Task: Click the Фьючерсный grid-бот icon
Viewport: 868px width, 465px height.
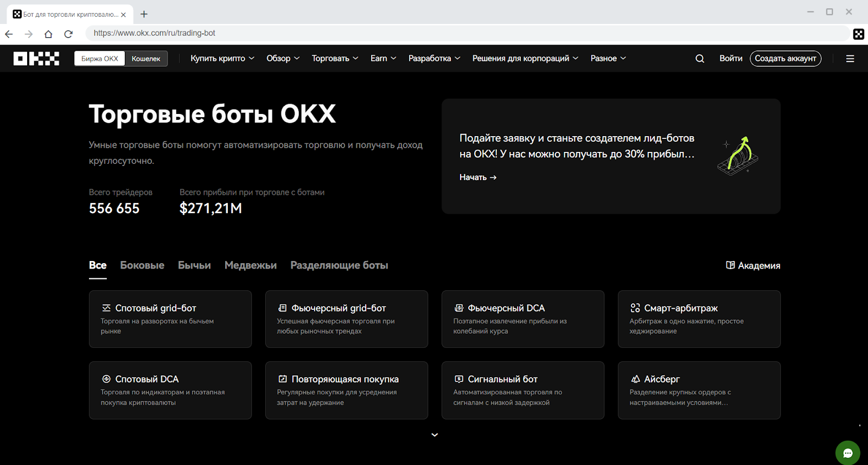Action: pos(283,308)
